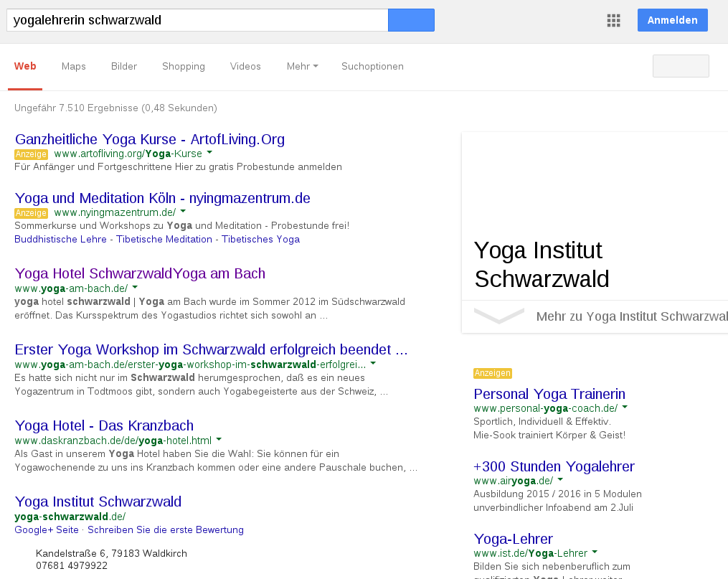Screen dimensions: 728x579
Task: Expand the Mehr dropdown menu
Action: [x=302, y=67]
